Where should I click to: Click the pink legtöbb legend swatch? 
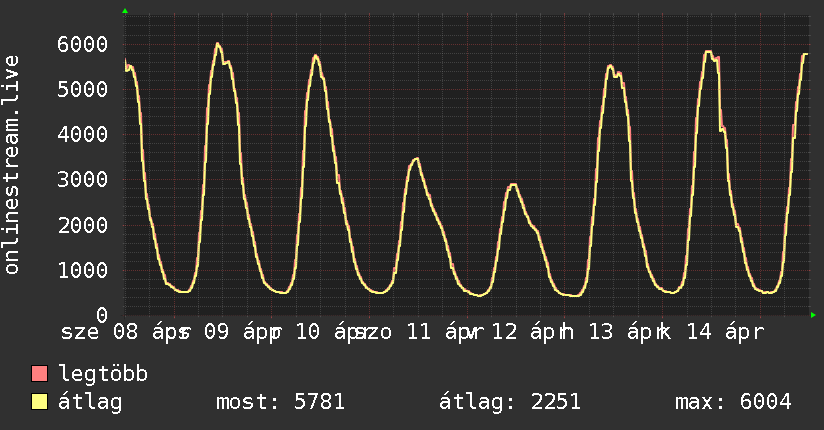coord(39,373)
